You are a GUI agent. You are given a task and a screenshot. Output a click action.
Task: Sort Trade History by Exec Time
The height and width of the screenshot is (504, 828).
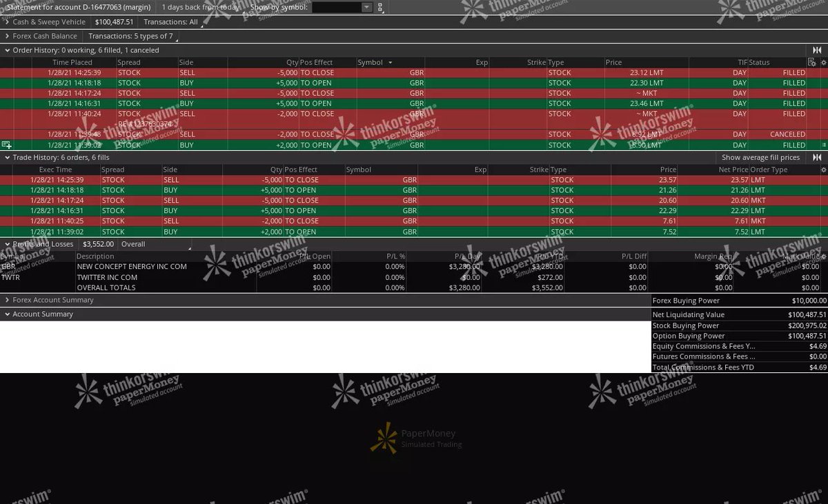click(x=55, y=170)
